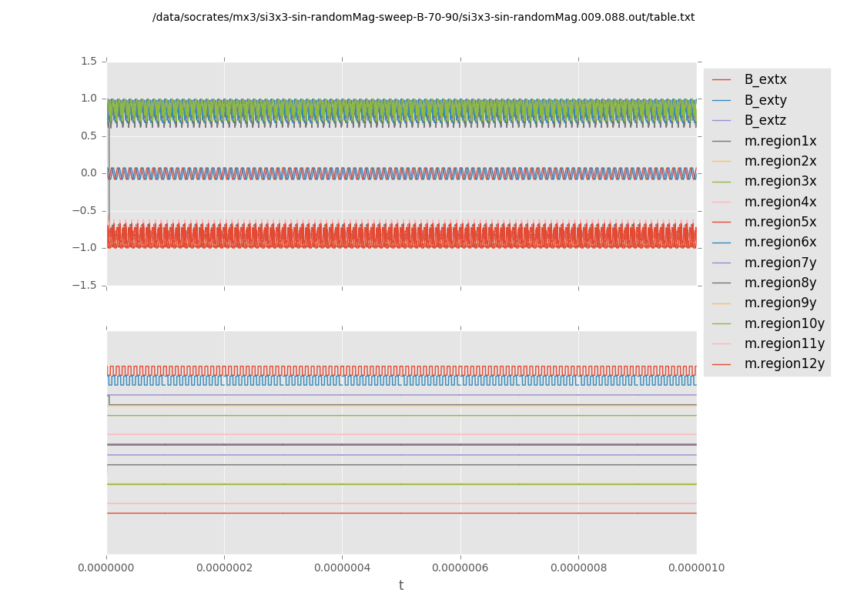Click the m.region11y legend line swatch
The width and height of the screenshot is (847, 616).
point(721,343)
